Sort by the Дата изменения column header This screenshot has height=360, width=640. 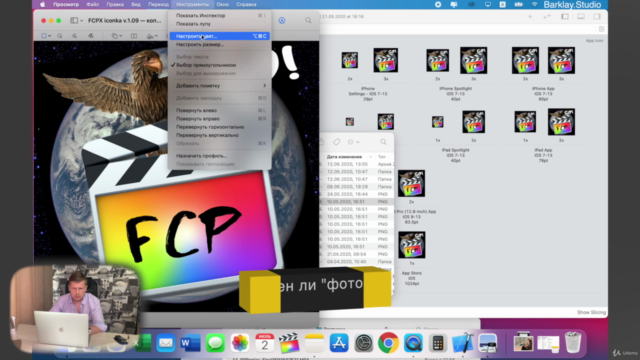344,157
